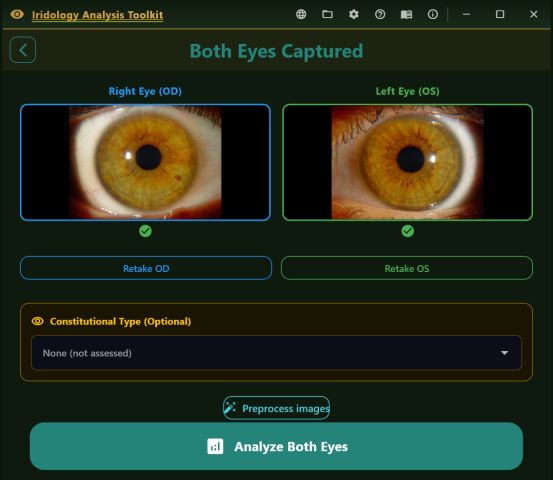Open settings gear icon
Image resolution: width=553 pixels, height=480 pixels.
(354, 14)
